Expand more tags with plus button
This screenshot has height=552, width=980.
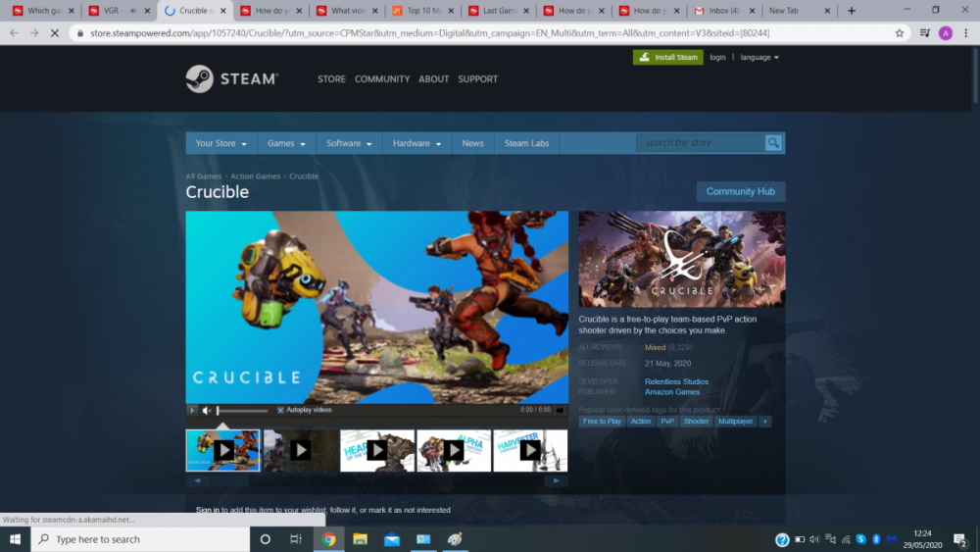pyautogui.click(x=764, y=422)
